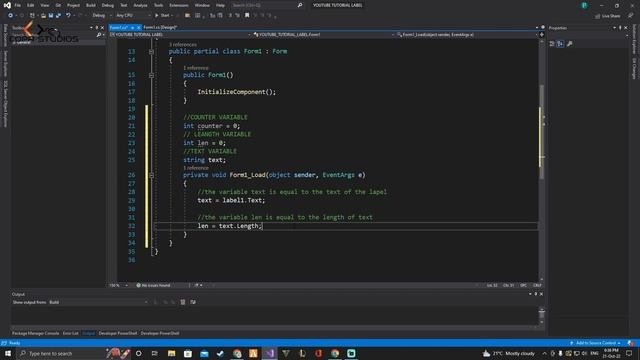Close the Output panel

(x=542, y=294)
